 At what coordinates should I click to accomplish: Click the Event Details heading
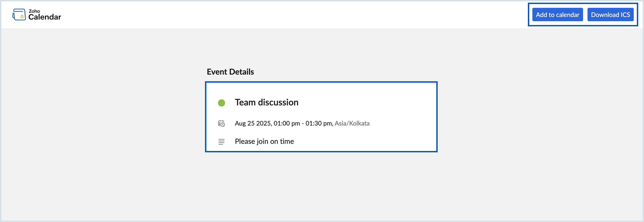(230, 72)
